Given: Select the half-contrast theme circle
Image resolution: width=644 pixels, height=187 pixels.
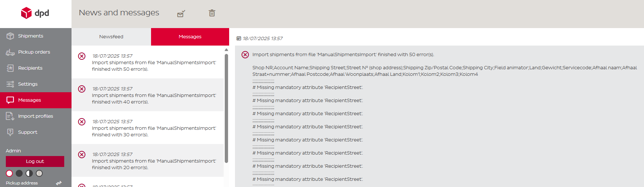Looking at the screenshot, I should coord(29,174).
